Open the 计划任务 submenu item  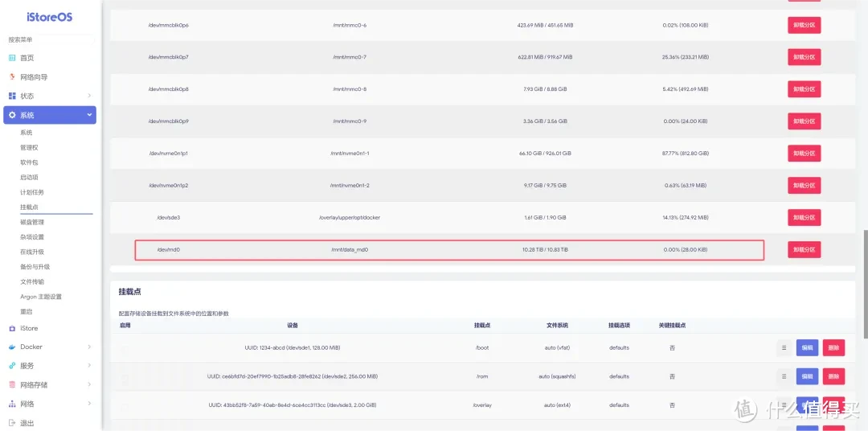31,192
